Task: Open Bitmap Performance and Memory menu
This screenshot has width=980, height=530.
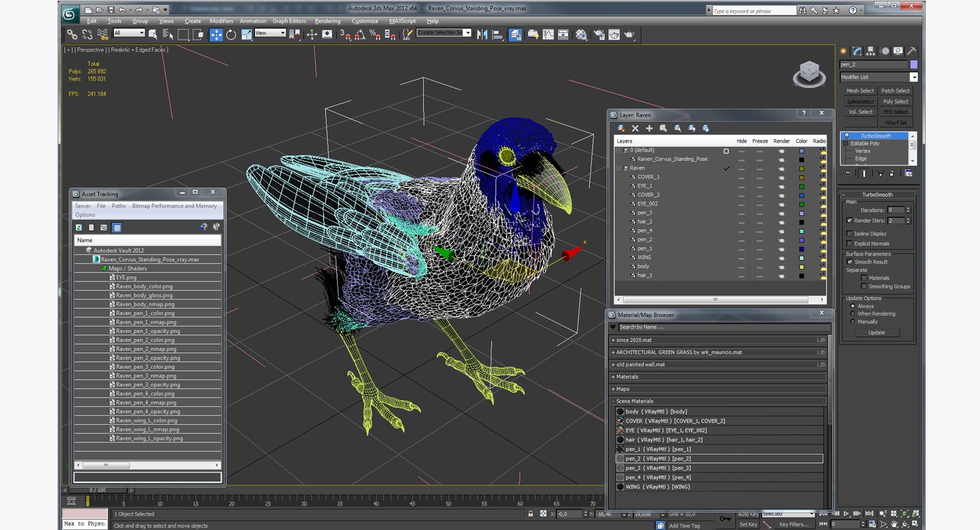Action: coord(174,206)
